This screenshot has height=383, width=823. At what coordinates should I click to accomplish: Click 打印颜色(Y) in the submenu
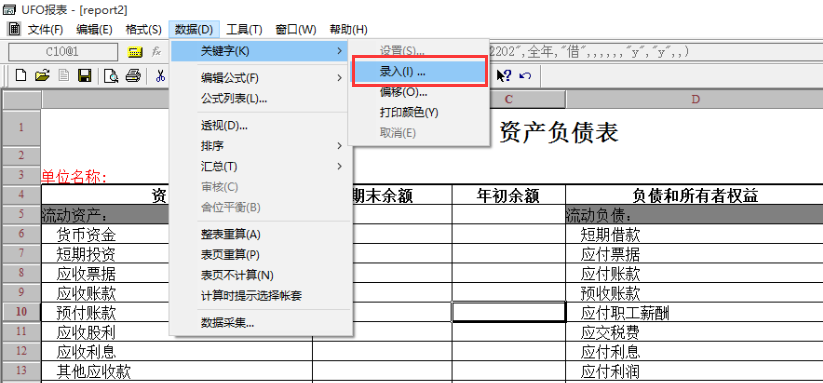tap(409, 112)
